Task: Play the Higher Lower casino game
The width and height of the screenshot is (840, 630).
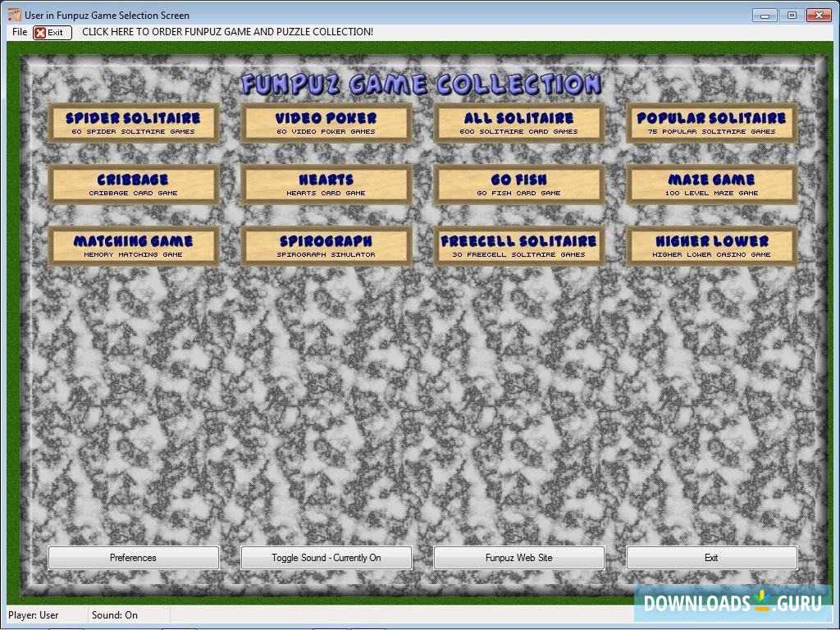Action: pos(712,247)
